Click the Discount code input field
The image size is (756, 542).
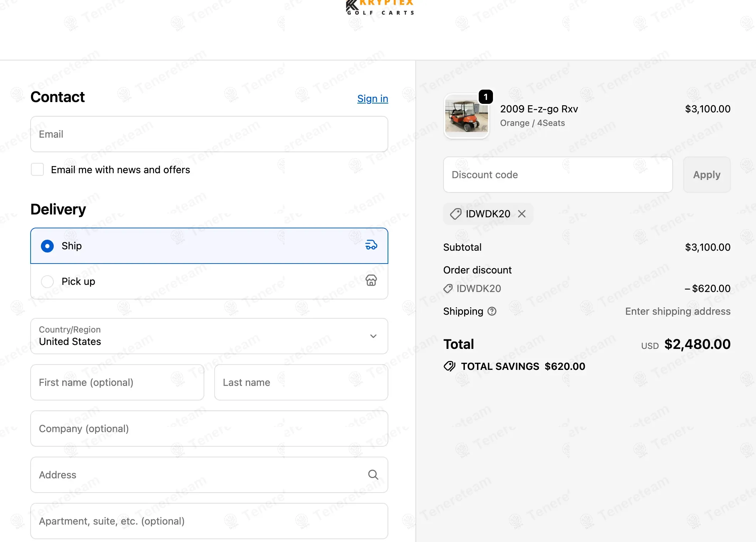pos(558,175)
